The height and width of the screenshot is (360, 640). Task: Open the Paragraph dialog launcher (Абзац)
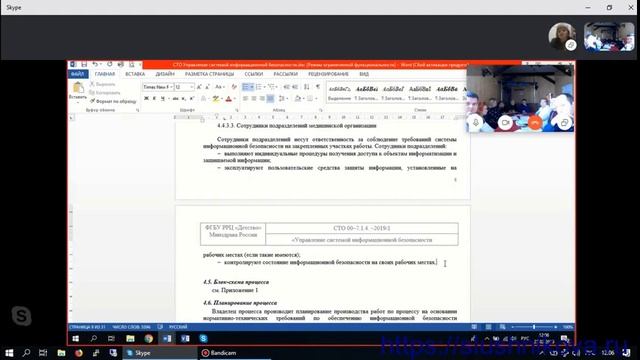pyautogui.click(x=321, y=110)
